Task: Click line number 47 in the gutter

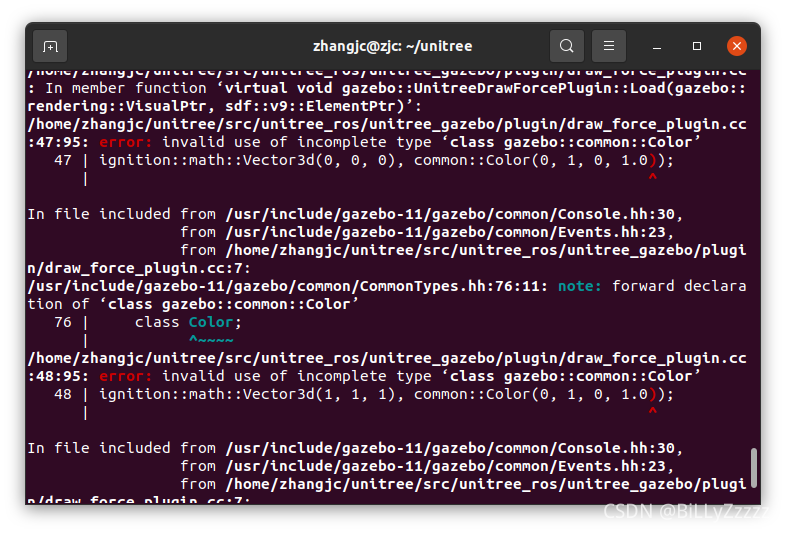Action: tap(63, 160)
